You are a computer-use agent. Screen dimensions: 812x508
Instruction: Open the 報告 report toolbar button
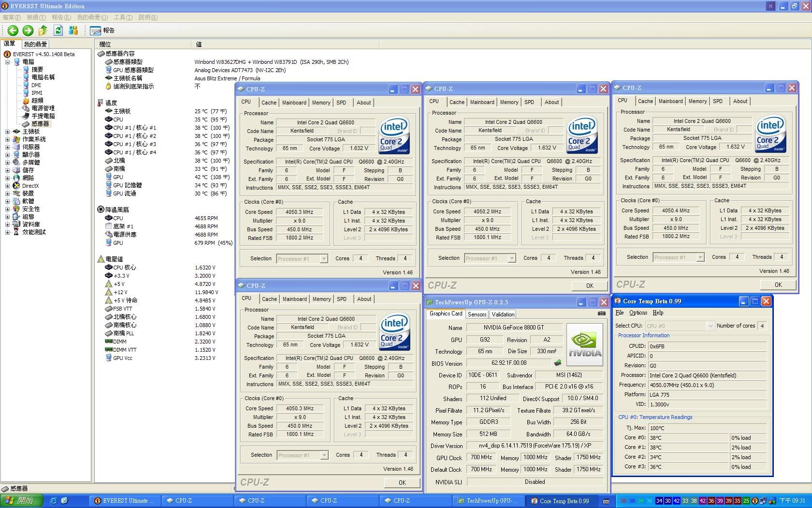coord(102,30)
